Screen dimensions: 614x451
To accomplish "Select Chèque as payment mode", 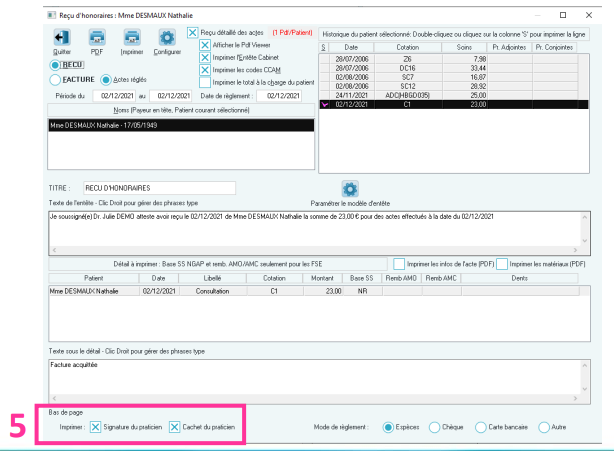I will pos(434,427).
